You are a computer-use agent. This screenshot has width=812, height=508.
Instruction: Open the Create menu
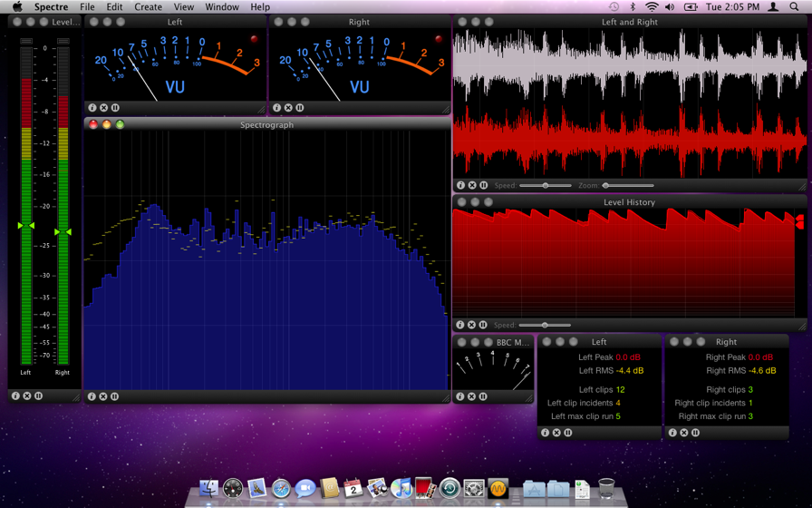[x=148, y=7]
